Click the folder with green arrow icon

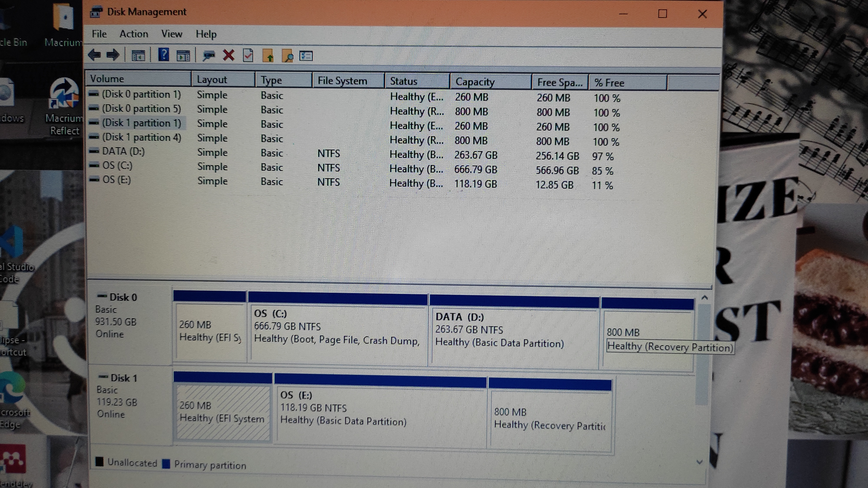click(268, 56)
